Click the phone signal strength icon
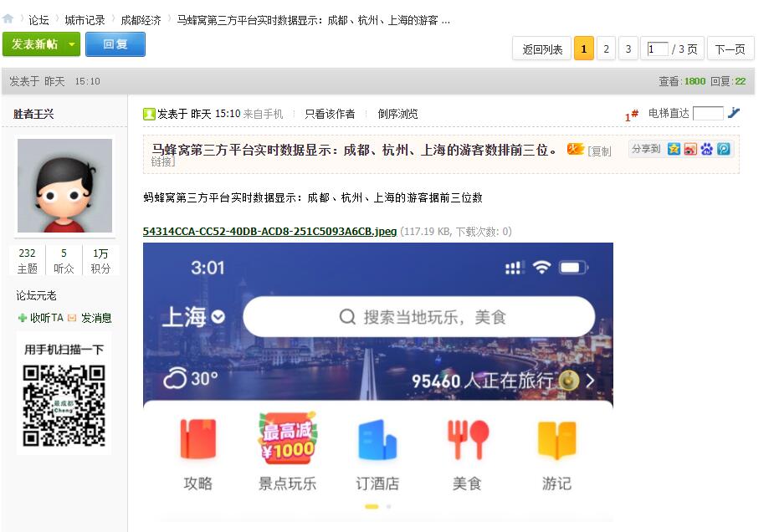 click(x=515, y=268)
